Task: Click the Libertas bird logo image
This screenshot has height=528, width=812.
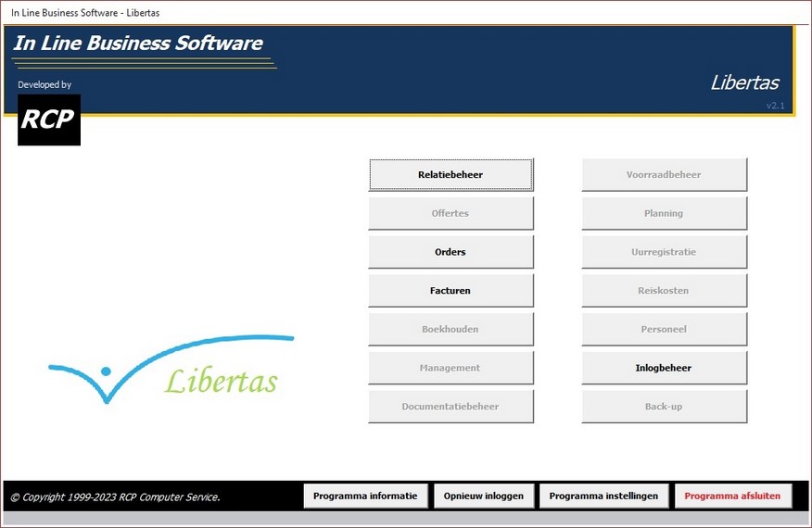Action: coord(171,370)
